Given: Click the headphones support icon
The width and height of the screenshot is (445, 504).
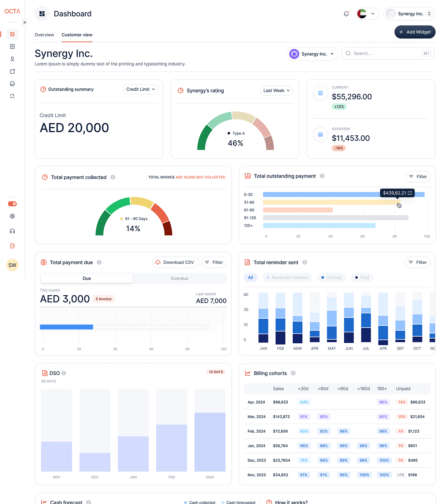Looking at the screenshot, I should pos(12,231).
